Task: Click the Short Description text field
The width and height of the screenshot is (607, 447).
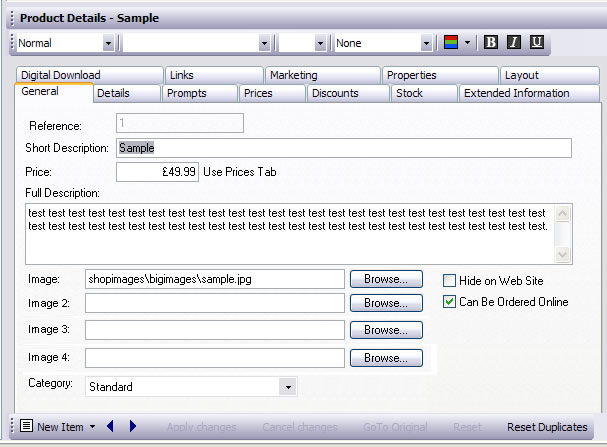Action: point(343,148)
